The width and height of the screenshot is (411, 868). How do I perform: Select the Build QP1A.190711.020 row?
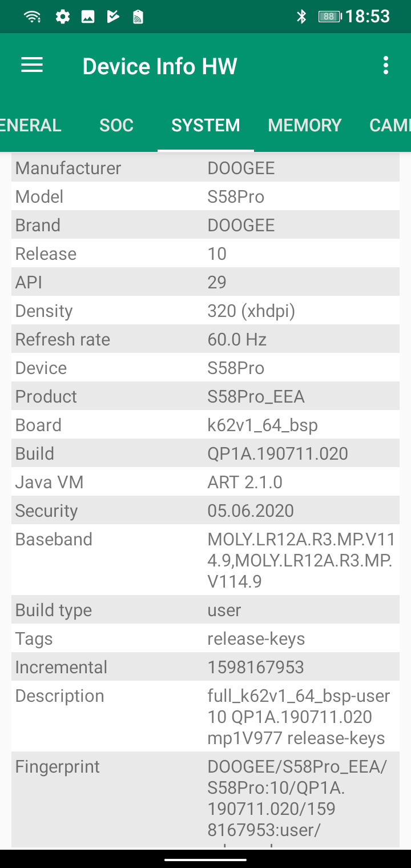pyautogui.click(x=205, y=453)
